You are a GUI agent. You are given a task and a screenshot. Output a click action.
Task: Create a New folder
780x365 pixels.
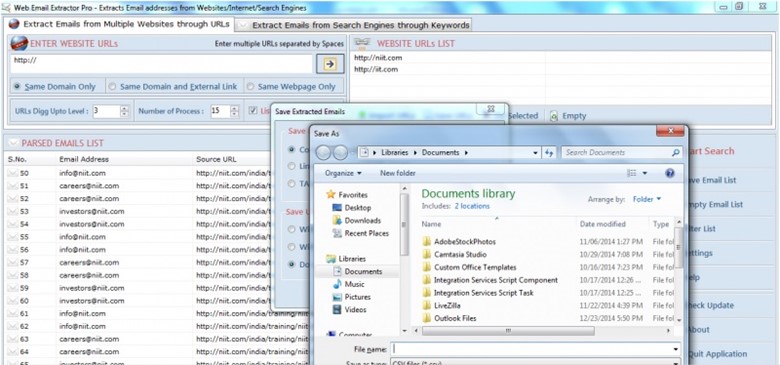click(x=397, y=174)
